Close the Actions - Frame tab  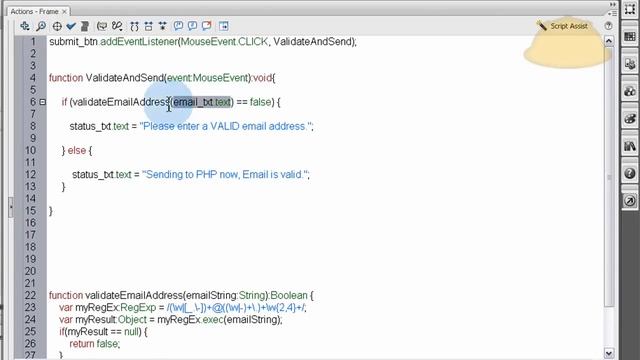click(x=64, y=11)
